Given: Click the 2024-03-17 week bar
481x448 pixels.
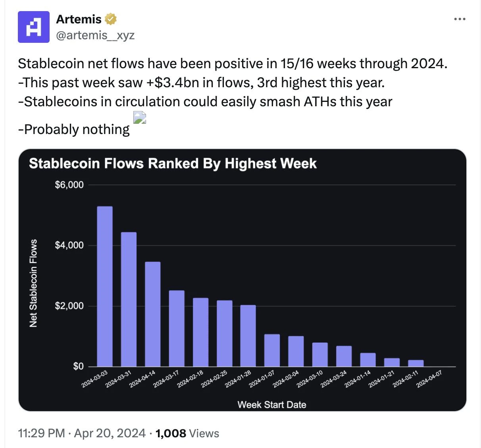Looking at the screenshot, I should [x=177, y=328].
